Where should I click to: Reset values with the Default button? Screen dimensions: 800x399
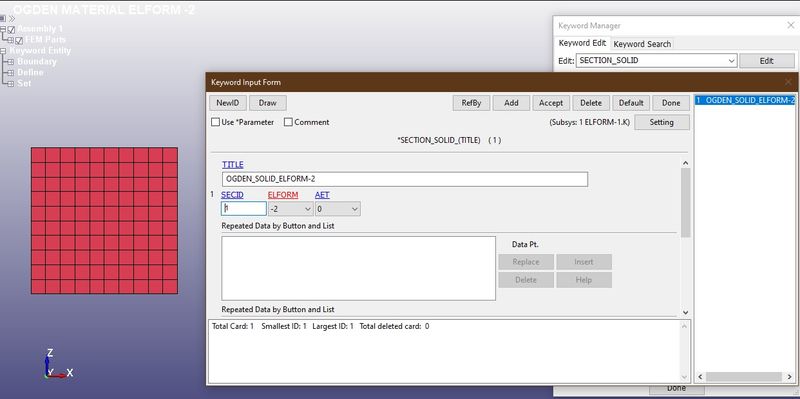coord(631,103)
